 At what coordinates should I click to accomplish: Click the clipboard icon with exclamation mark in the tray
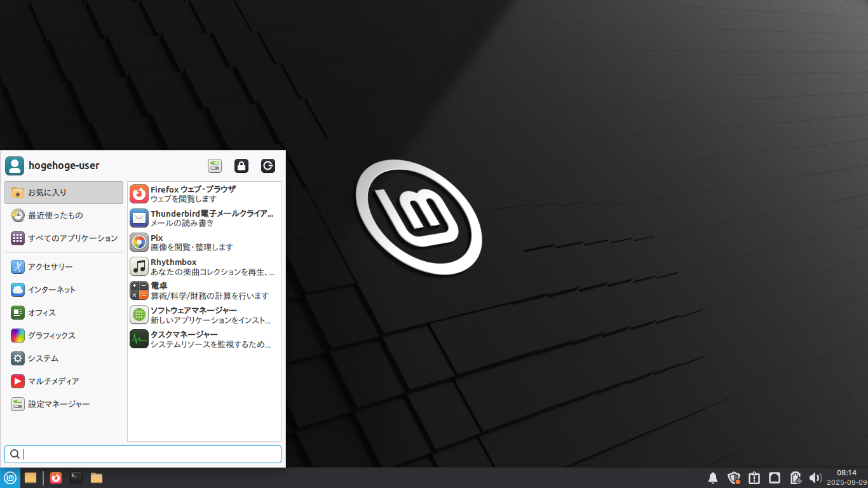pyautogui.click(x=754, y=478)
